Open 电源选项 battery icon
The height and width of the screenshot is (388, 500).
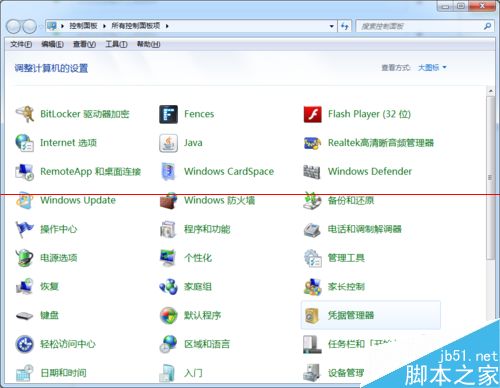coord(25,258)
